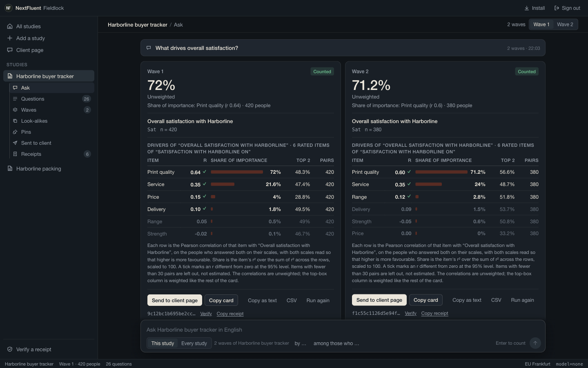Click the Wave 2 receipt hash f1c55c1126d5e94f

pos(376,314)
